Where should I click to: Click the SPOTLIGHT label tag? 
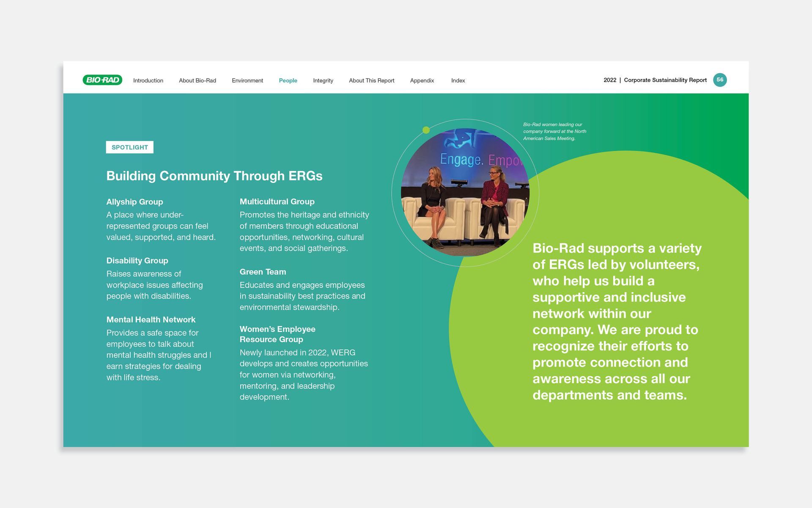130,147
